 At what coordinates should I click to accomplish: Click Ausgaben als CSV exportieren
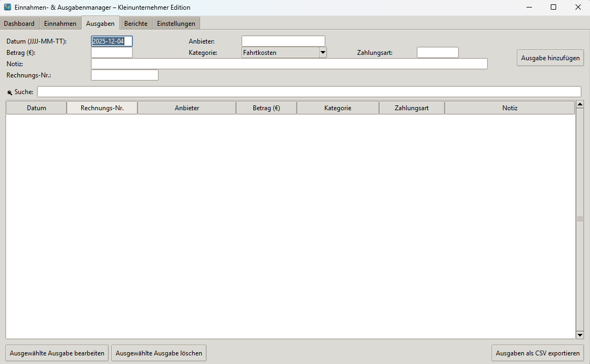[x=537, y=353]
